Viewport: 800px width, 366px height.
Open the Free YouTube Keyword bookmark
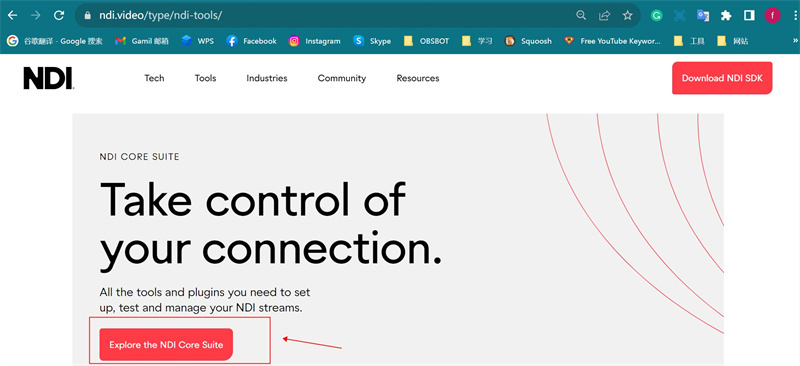click(x=612, y=41)
